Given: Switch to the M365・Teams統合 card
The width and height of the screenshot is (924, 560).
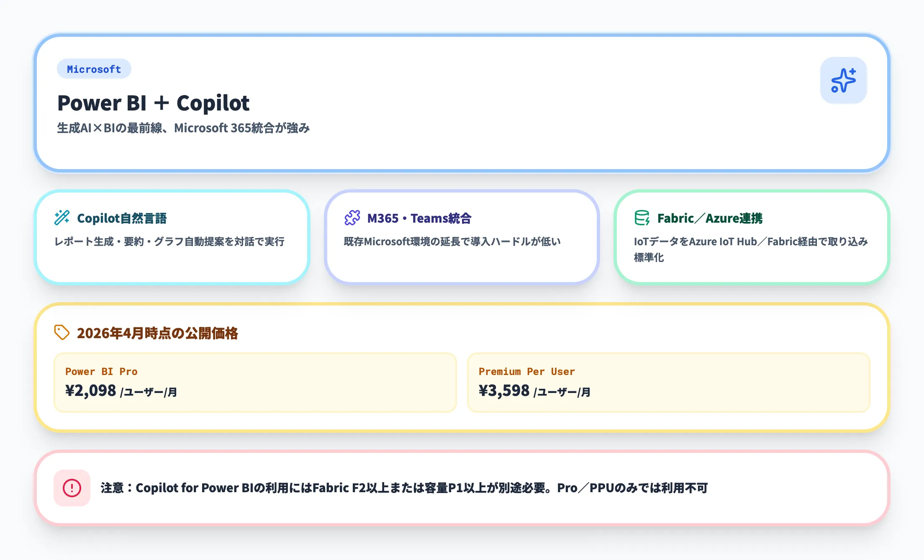Looking at the screenshot, I should coord(462,237).
